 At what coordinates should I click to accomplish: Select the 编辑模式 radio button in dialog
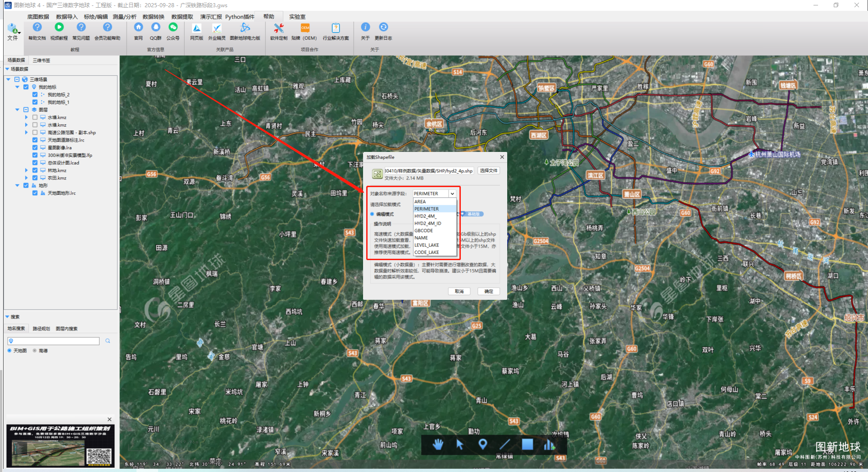pos(372,214)
